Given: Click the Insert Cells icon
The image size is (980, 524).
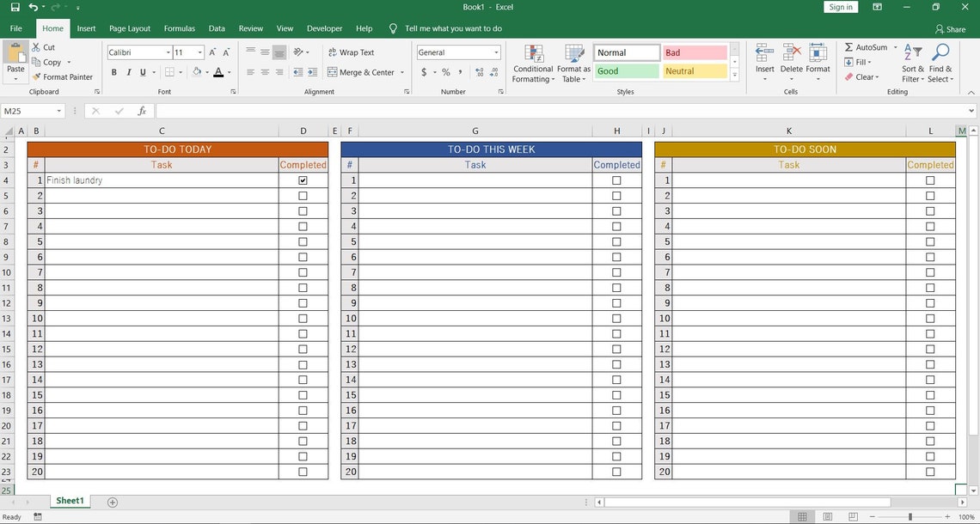Looking at the screenshot, I should click(764, 53).
